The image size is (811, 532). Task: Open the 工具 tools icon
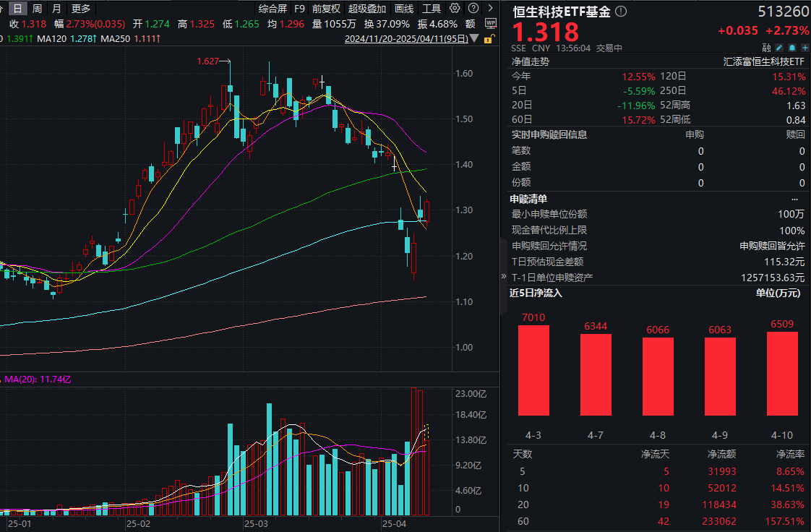[x=432, y=9]
